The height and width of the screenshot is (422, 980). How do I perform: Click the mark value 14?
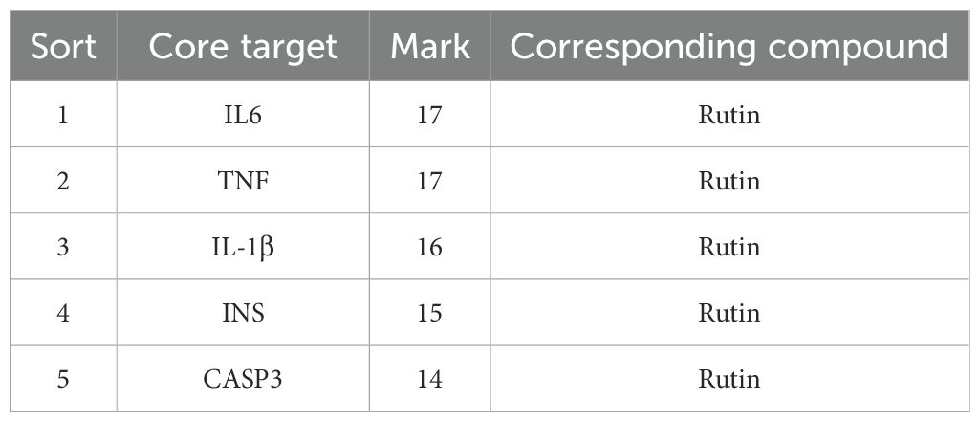[430, 379]
